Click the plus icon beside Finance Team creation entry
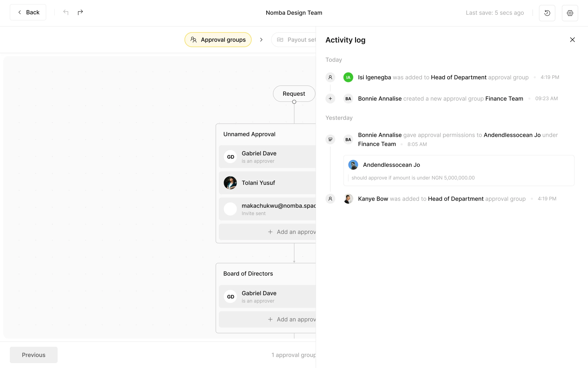 click(x=330, y=98)
